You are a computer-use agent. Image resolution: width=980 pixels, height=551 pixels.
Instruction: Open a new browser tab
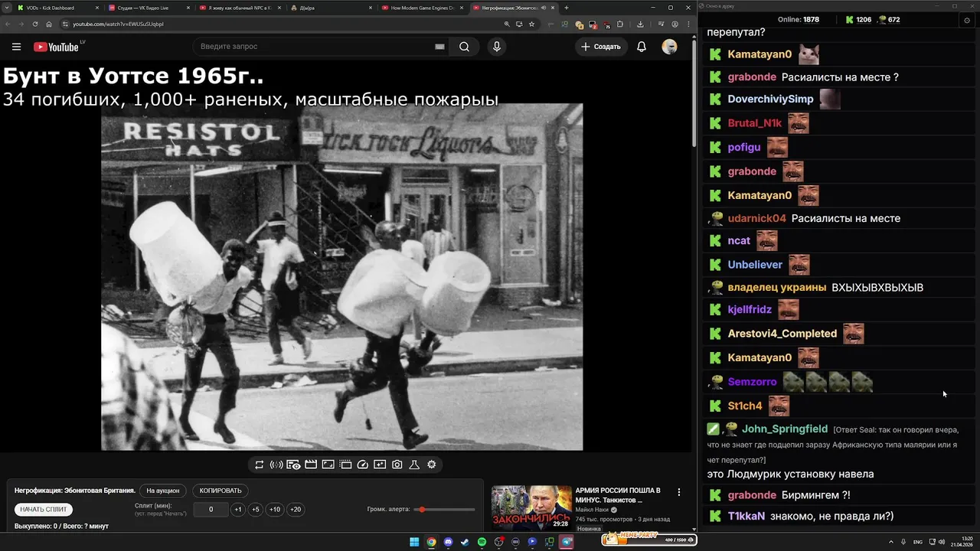[567, 8]
